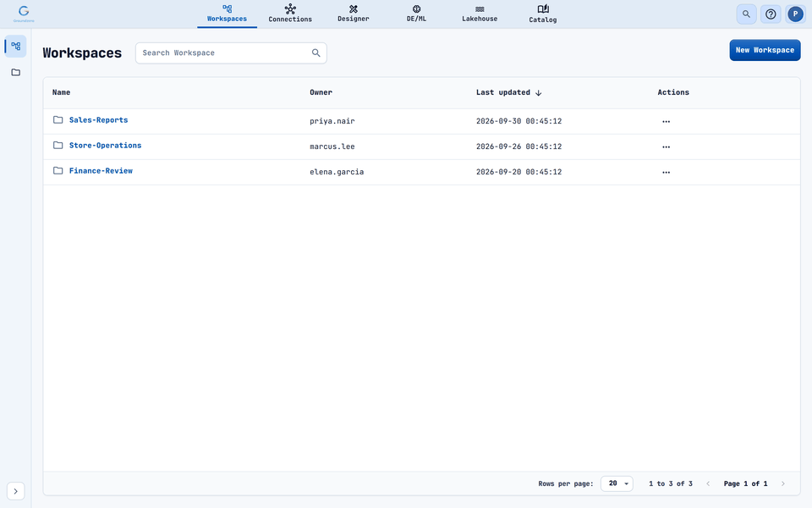Sort by the Owner column header
Viewport: 812px width, 508px height.
[321, 92]
